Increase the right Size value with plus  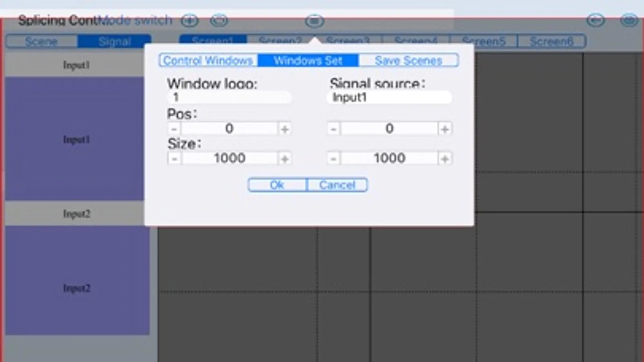click(445, 158)
